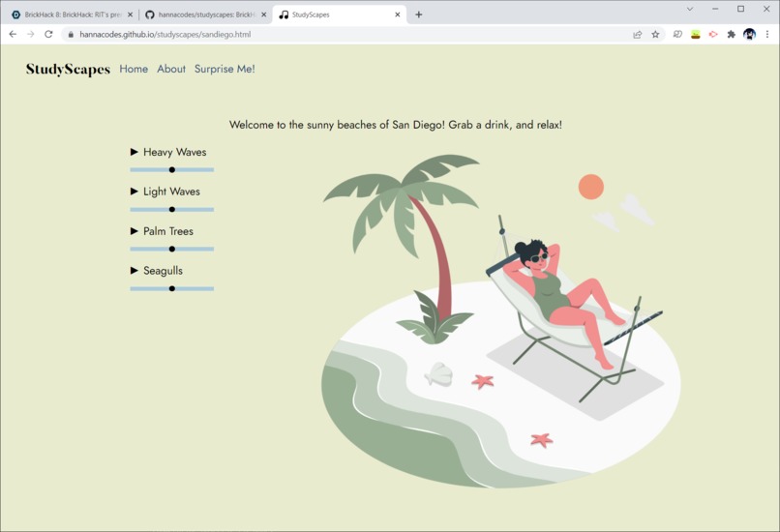This screenshot has width=780, height=532.
Task: Click the Seagulls volume slider track
Action: (x=171, y=288)
